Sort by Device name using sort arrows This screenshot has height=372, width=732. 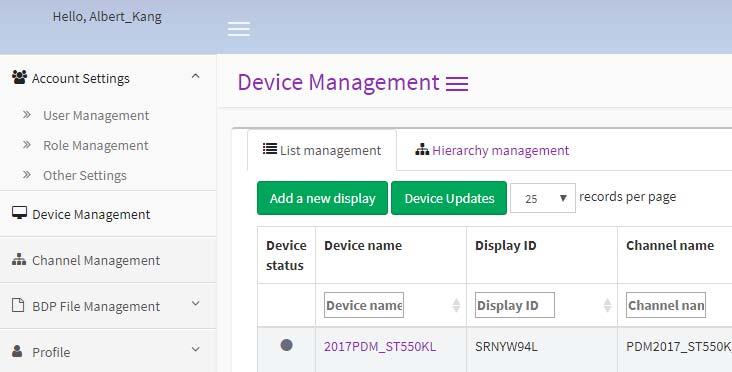(456, 305)
